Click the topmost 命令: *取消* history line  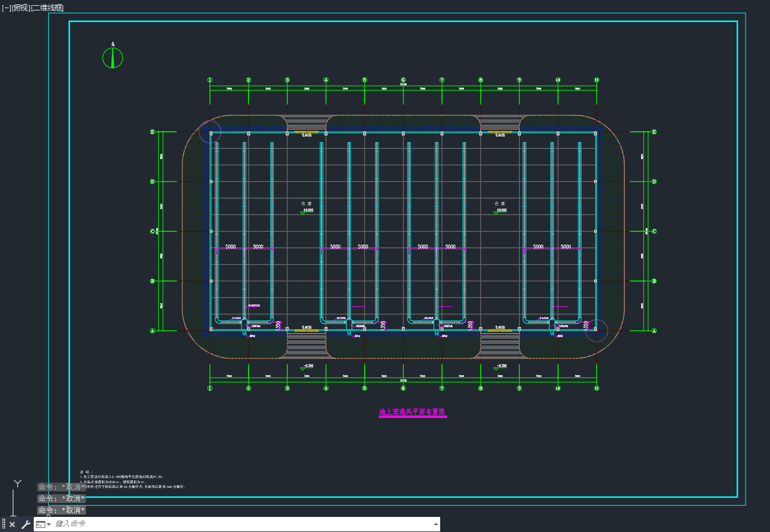pyautogui.click(x=62, y=487)
